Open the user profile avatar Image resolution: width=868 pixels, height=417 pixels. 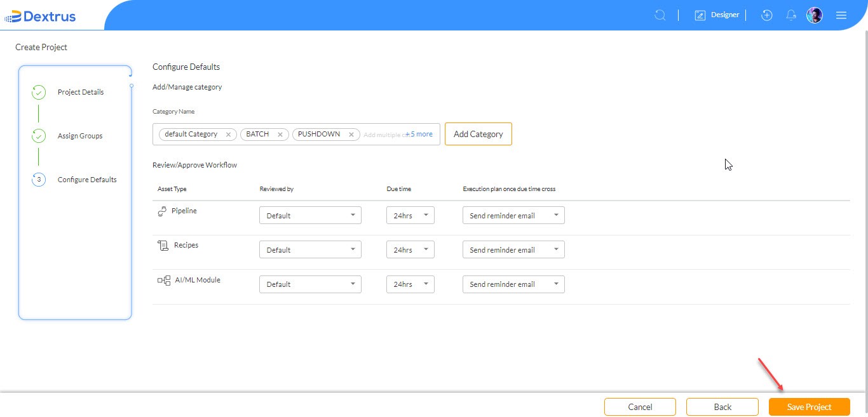(815, 15)
